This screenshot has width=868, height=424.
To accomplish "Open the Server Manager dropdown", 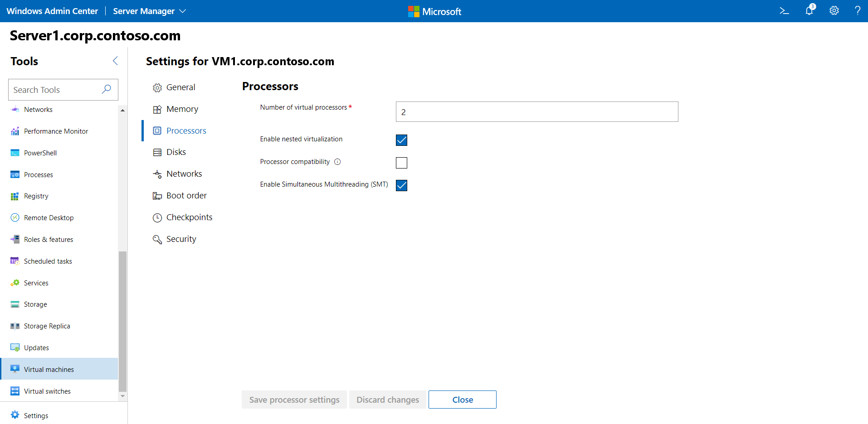I will 150,11.
